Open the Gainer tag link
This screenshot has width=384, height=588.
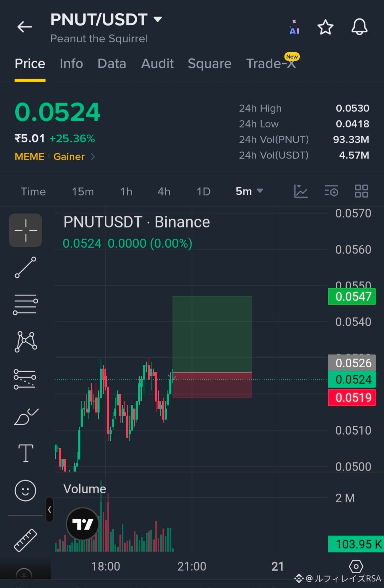[x=69, y=157]
